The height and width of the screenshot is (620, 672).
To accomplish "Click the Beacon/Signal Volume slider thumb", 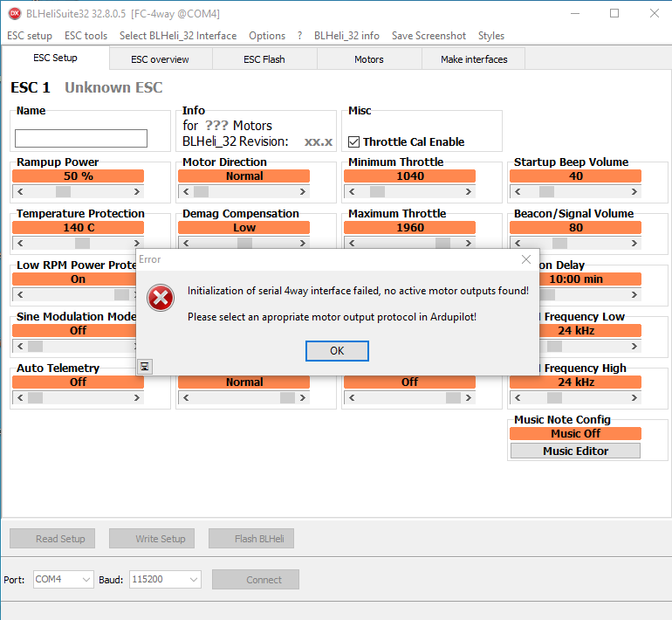I will [x=559, y=243].
